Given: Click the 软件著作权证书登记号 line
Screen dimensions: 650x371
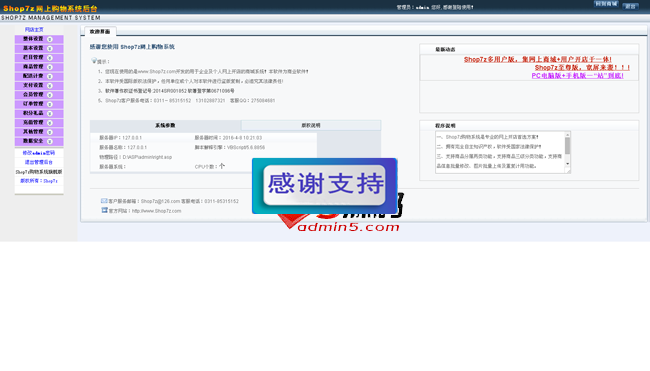Looking at the screenshot, I should tap(170, 91).
